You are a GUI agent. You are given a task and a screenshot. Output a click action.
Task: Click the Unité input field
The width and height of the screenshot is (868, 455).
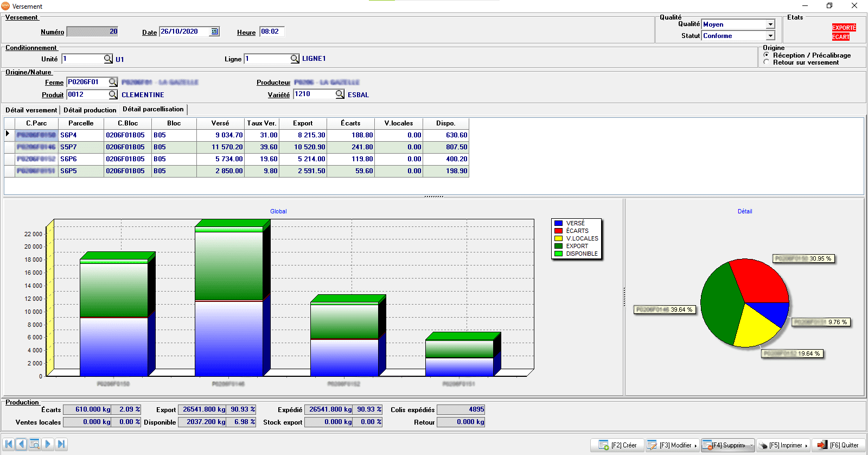point(82,59)
